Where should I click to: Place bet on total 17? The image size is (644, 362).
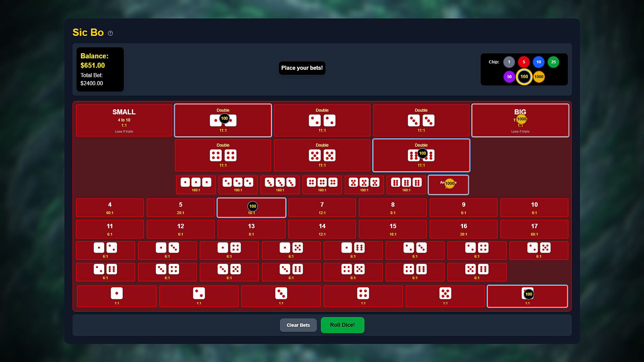[x=534, y=229]
